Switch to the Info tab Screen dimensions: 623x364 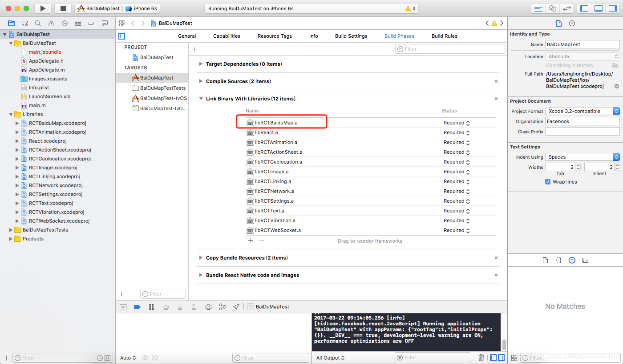click(x=314, y=36)
